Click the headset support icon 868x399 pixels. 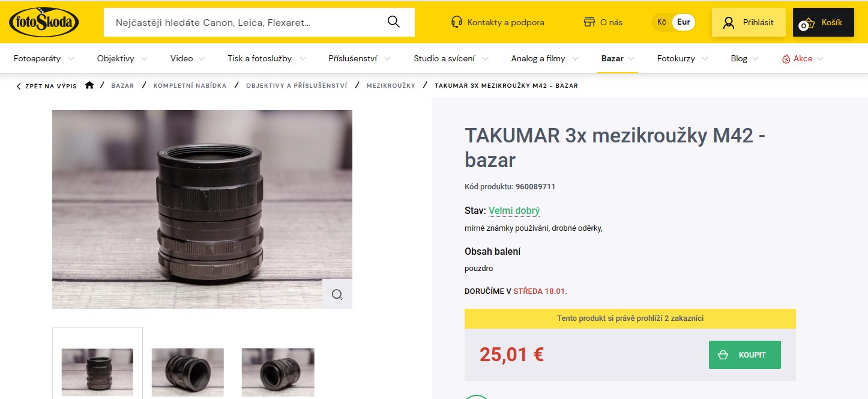(x=456, y=22)
